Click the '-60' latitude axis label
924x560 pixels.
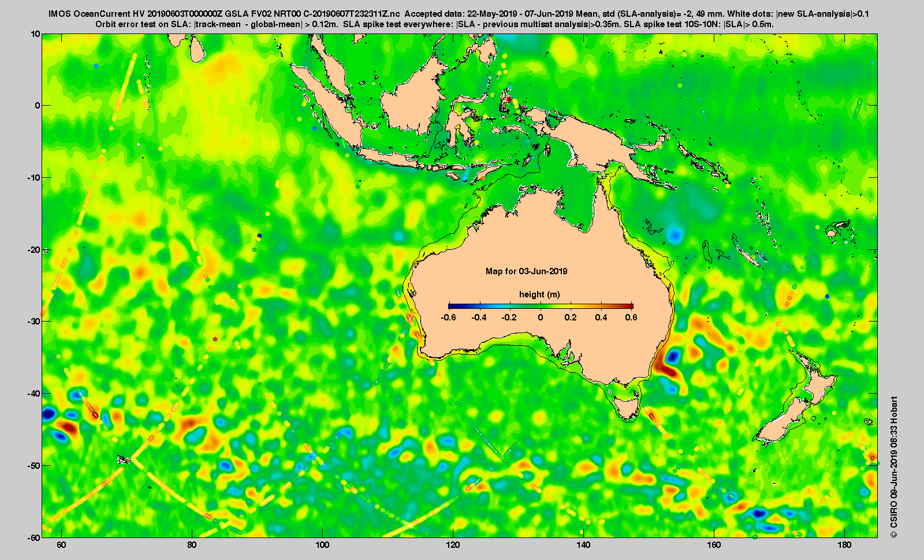34,537
